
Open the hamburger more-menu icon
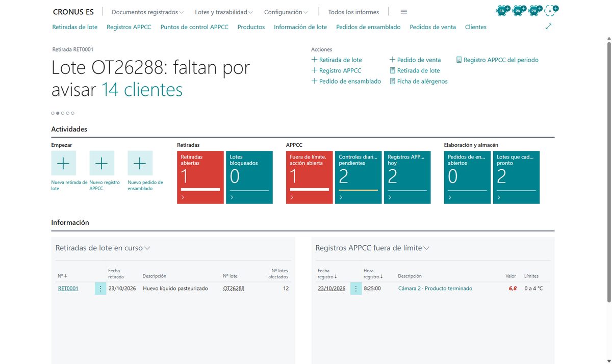(404, 12)
